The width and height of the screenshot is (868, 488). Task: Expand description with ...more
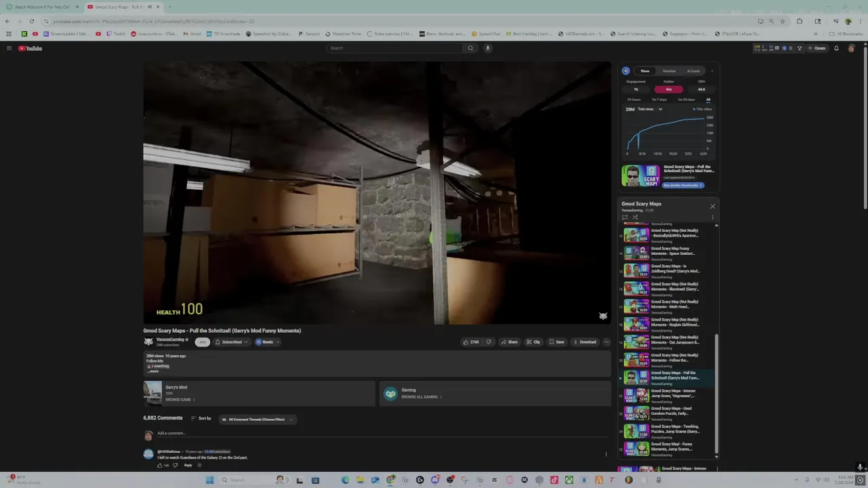point(153,371)
